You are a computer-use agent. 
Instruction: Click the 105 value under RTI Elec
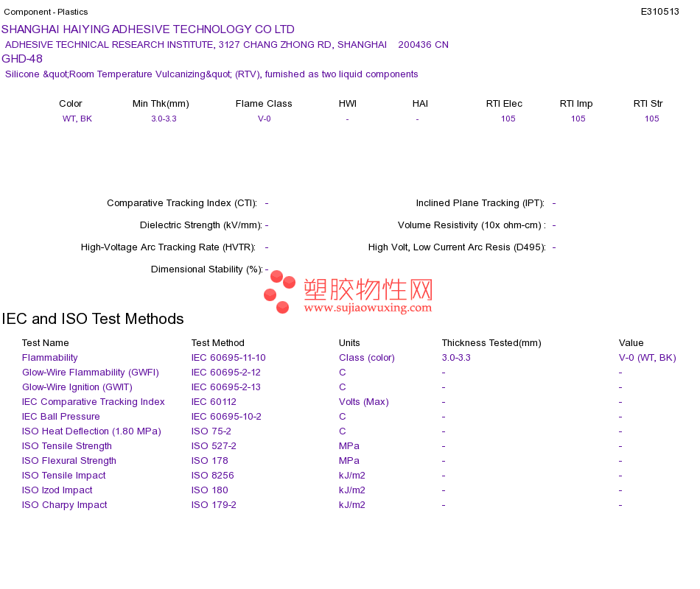(508, 119)
